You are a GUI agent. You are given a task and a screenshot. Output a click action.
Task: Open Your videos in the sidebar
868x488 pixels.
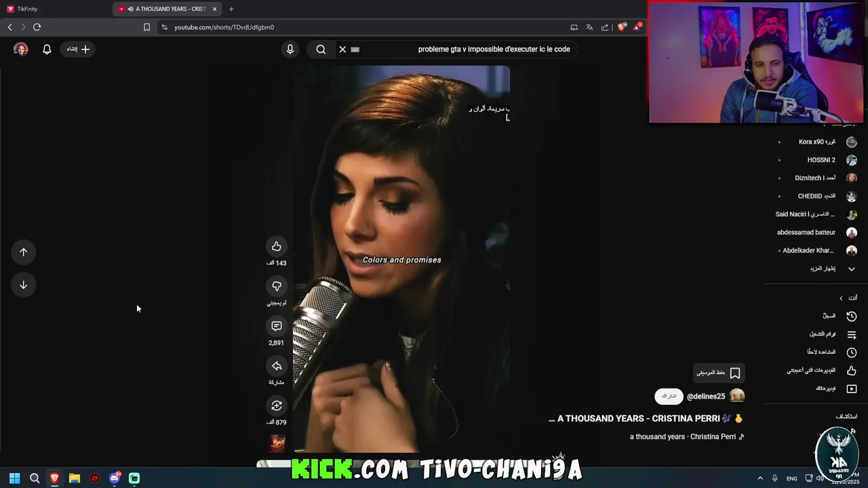pyautogui.click(x=835, y=388)
